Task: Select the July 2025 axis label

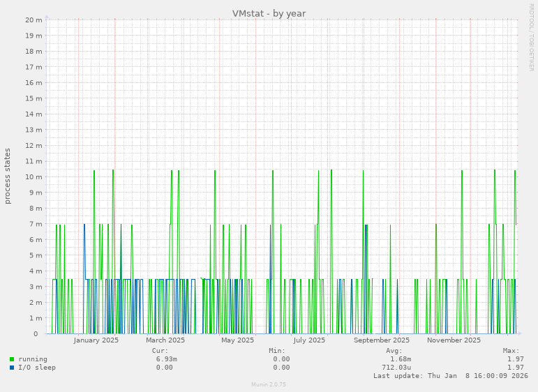Action: click(309, 340)
